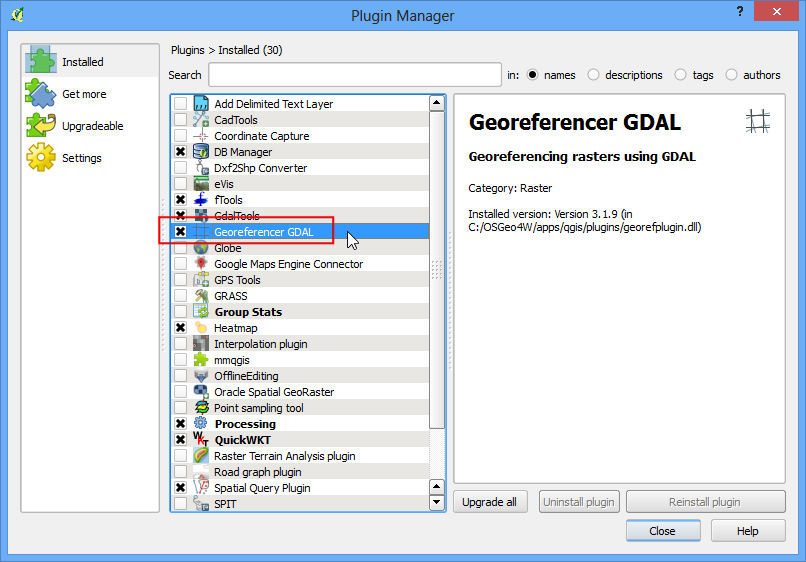
Task: Click the Interpolation plugin icon
Action: coord(200,343)
